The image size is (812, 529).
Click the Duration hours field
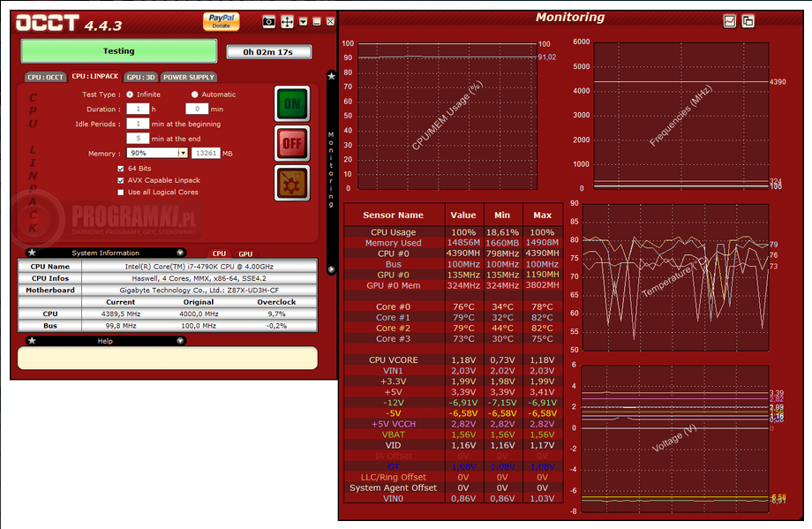139,109
